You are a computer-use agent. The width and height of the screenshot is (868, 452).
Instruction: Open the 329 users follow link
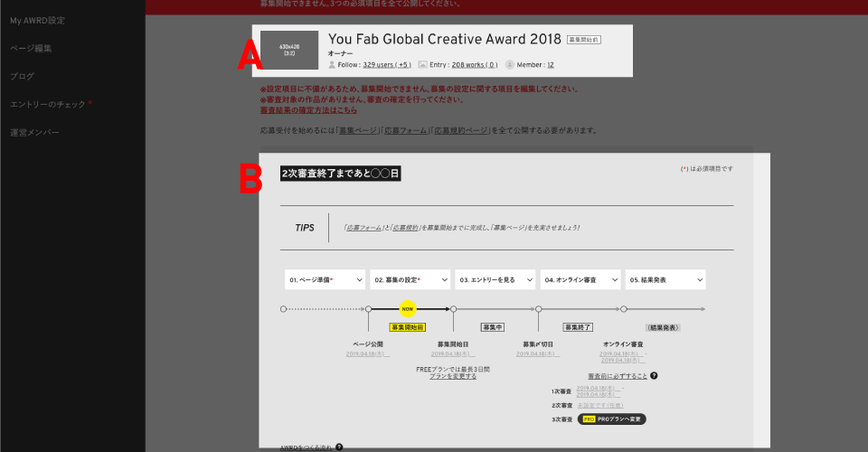(387, 65)
